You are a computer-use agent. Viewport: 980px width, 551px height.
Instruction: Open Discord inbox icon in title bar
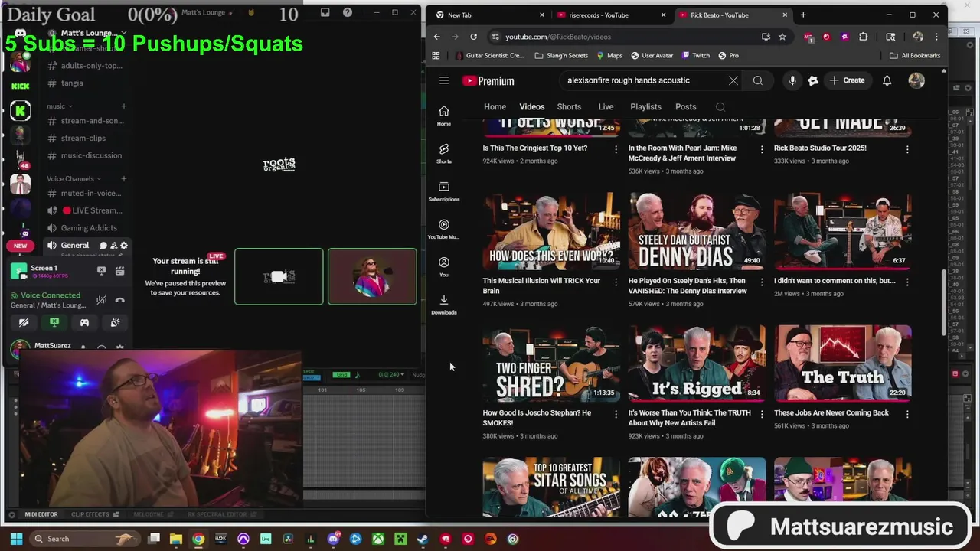pos(325,12)
